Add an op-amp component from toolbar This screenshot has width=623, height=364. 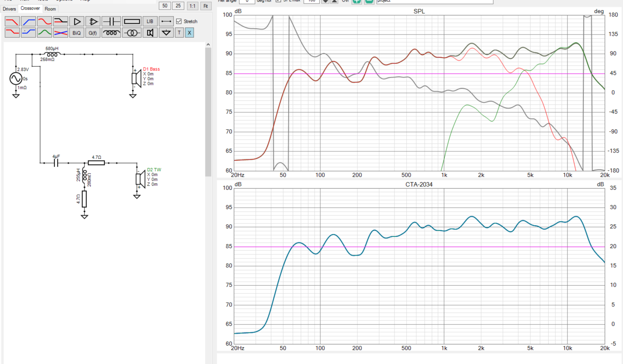[x=93, y=21]
